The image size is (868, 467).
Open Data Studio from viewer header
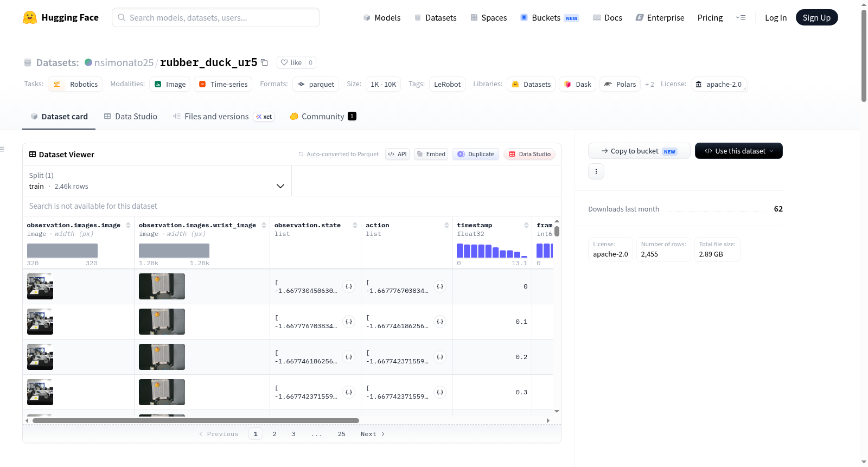529,154
